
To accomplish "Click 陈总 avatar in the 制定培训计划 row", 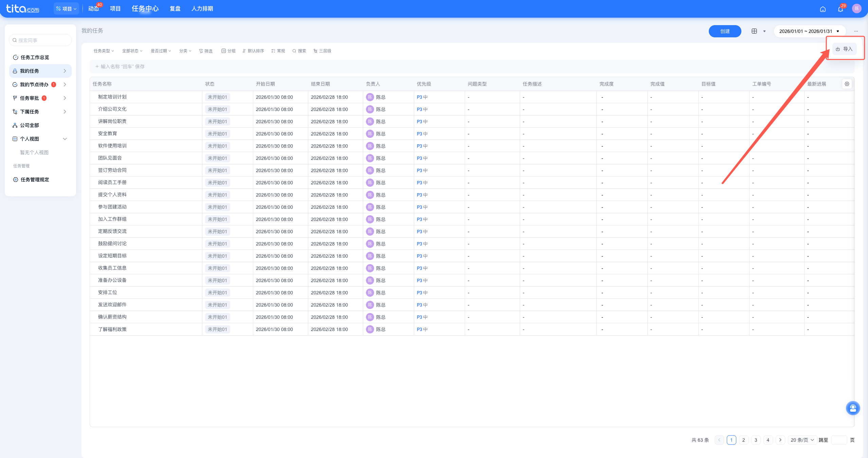I will pyautogui.click(x=370, y=97).
